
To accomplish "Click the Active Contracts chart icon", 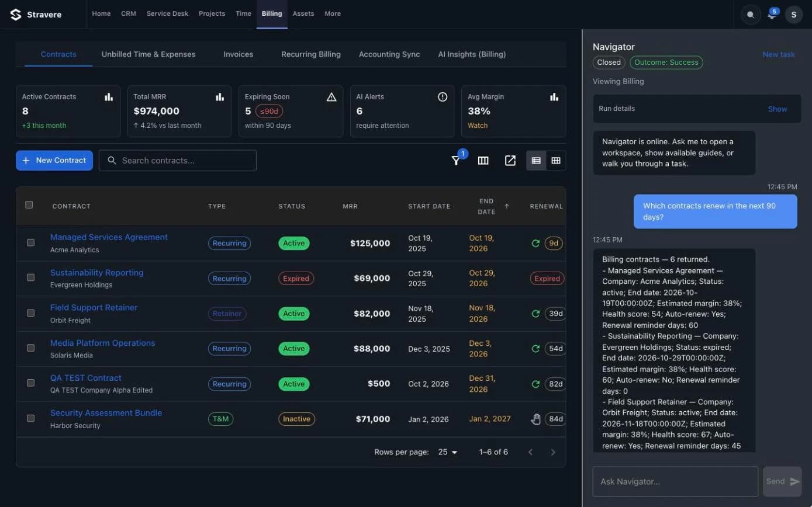I will point(109,97).
